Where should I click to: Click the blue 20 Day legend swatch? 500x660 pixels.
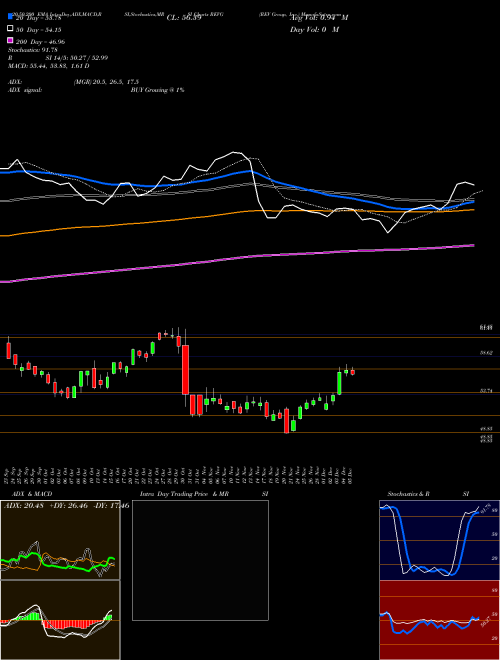[10, 16]
